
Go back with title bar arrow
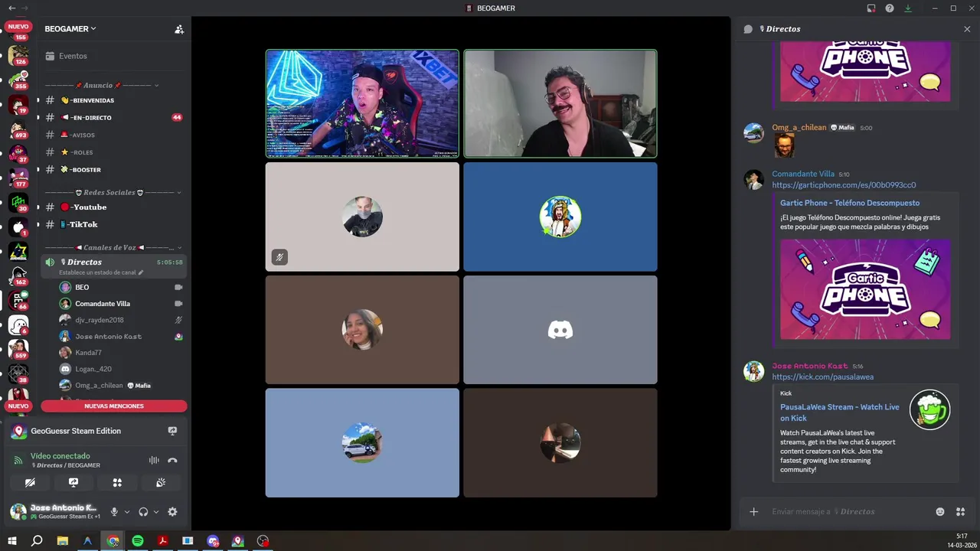click(11, 8)
